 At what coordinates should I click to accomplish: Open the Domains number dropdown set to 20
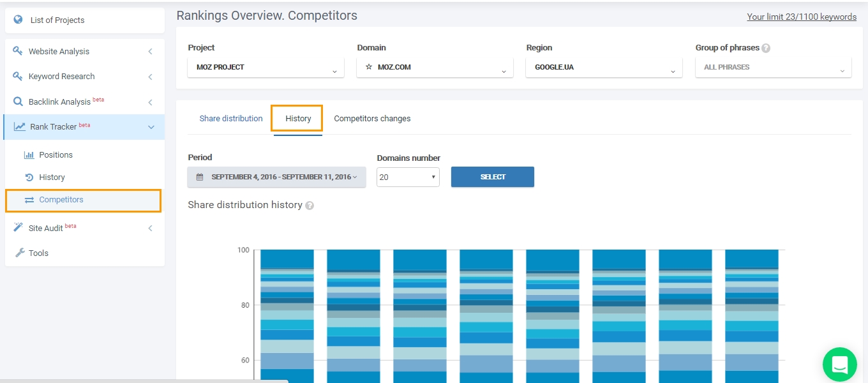coord(408,177)
